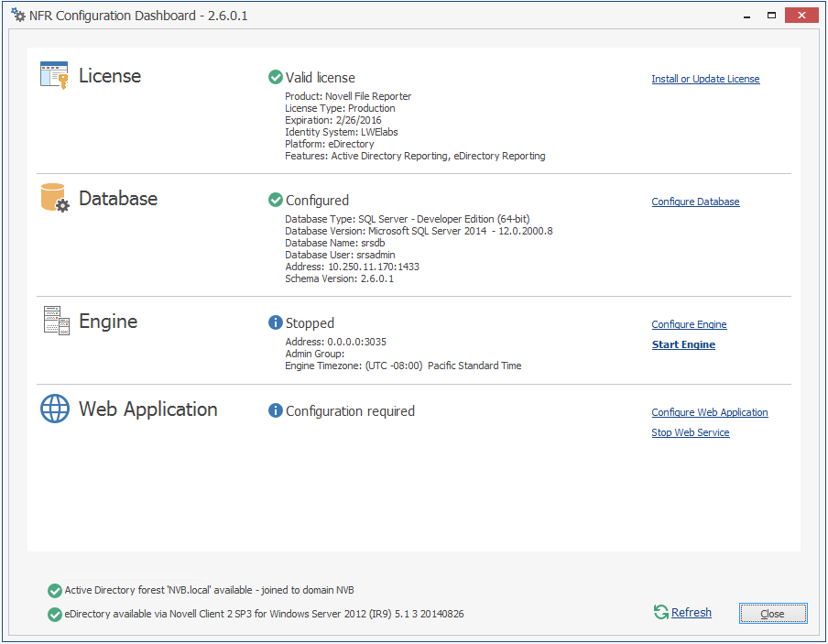Start the Engine service
This screenshot has width=828, height=644.
pos(683,344)
